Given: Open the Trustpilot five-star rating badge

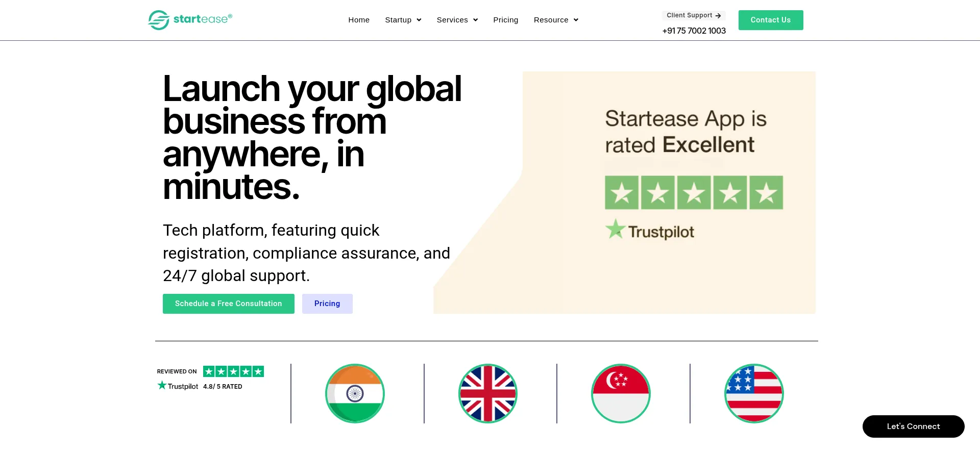Looking at the screenshot, I should point(233,371).
